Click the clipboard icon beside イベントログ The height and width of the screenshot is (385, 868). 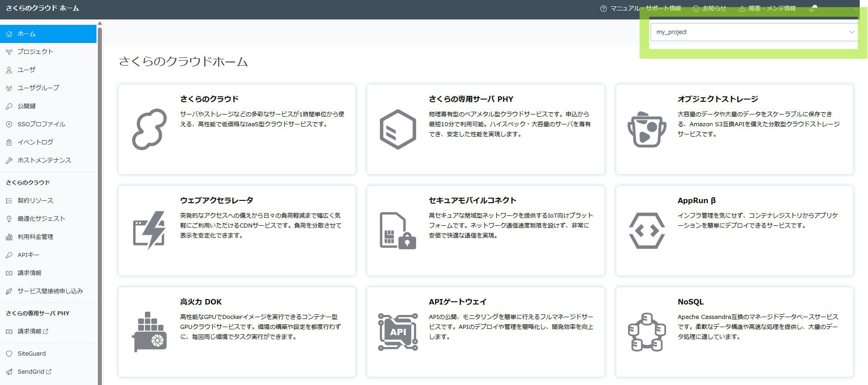coord(9,143)
